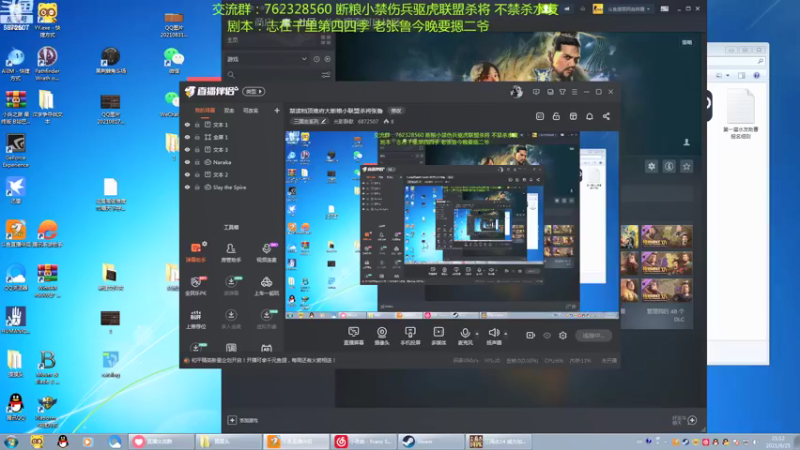
Task: Toggle lock on Naraka source
Action: click(x=197, y=162)
